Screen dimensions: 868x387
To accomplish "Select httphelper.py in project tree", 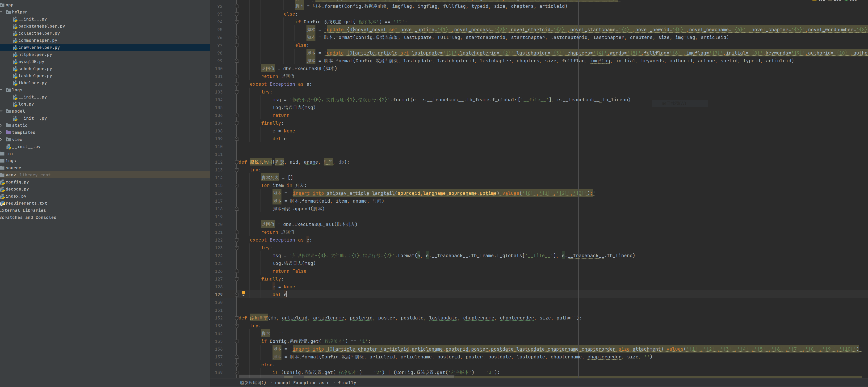I will click(35, 55).
